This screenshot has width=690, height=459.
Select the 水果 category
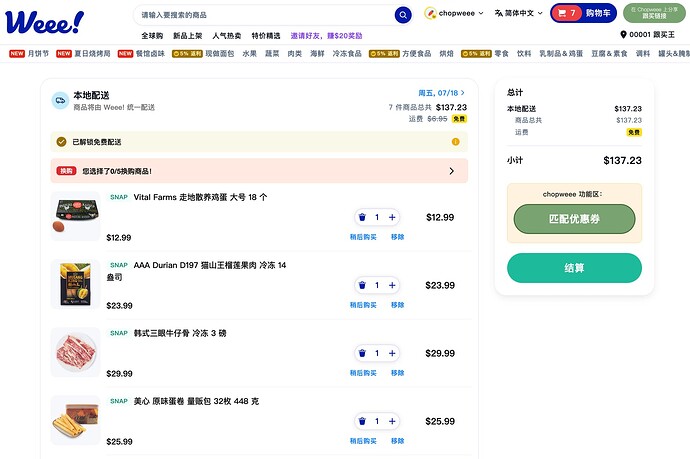pos(250,53)
